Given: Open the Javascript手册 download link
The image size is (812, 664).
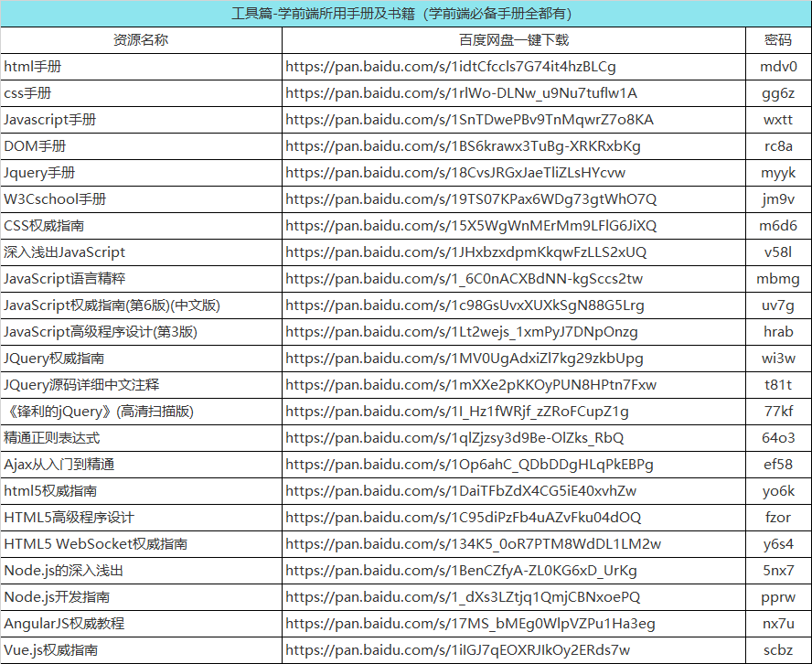Looking at the screenshot, I should (x=469, y=120).
